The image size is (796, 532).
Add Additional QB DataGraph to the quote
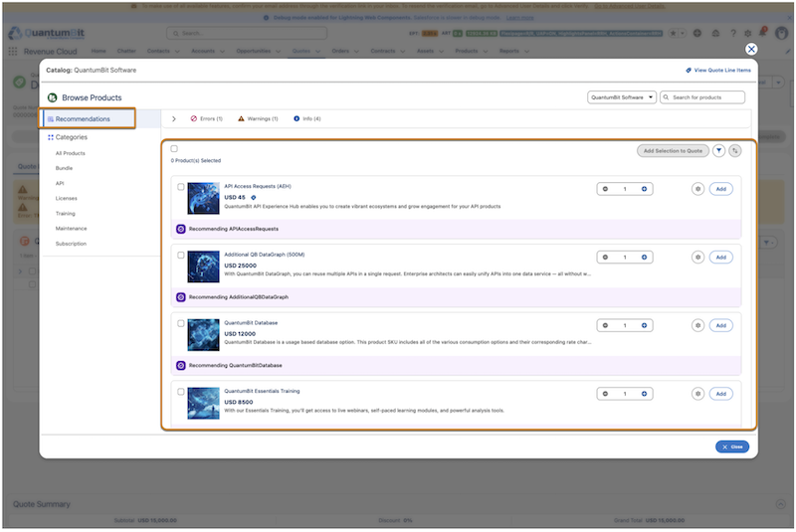[720, 258]
